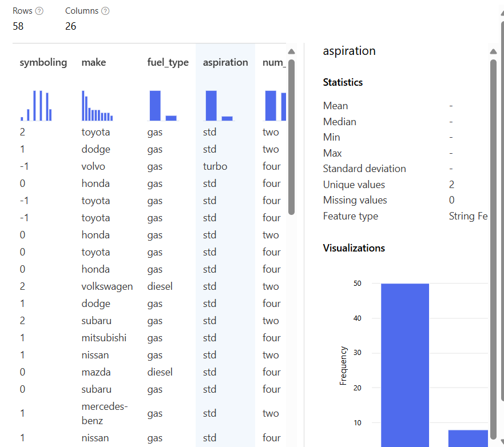Viewport: 504px width, 447px height.
Task: Click the short turbo frequency bar in chart
Action: click(x=469, y=438)
